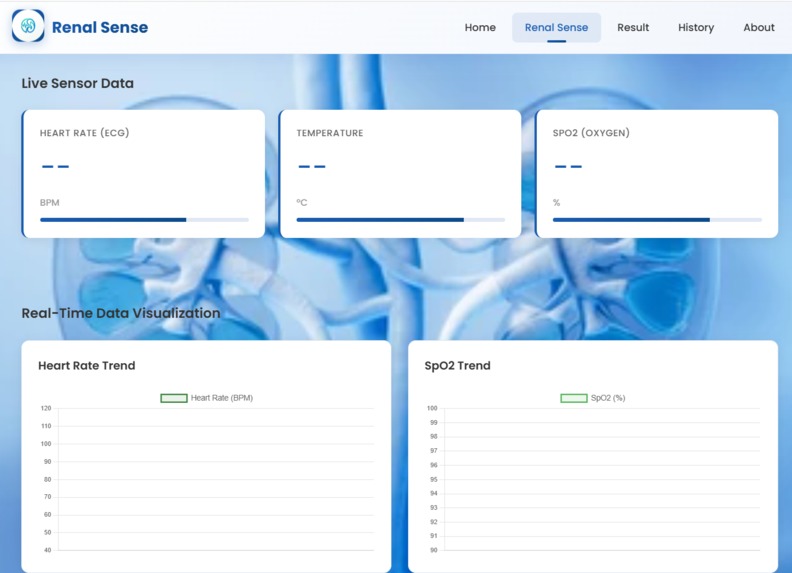This screenshot has height=573, width=792.
Task: Click the 98 axis label on SpO2 chart
Action: tap(434, 437)
